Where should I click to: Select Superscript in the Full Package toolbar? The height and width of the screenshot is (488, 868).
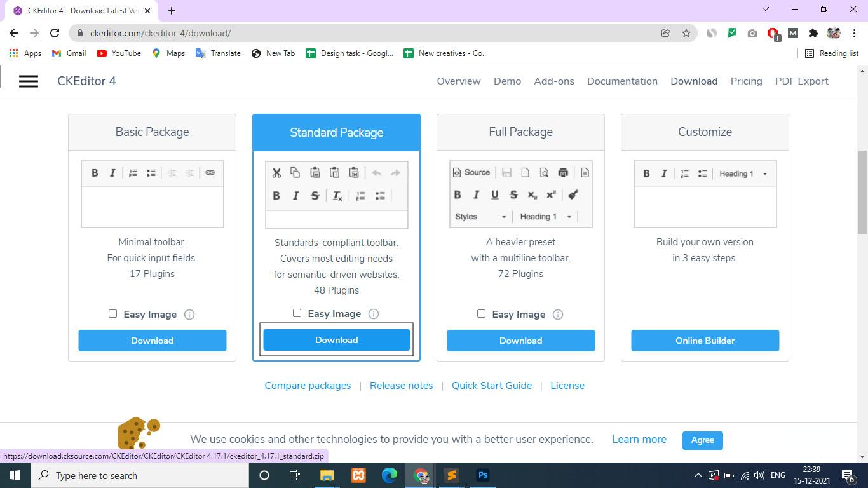pyautogui.click(x=550, y=194)
